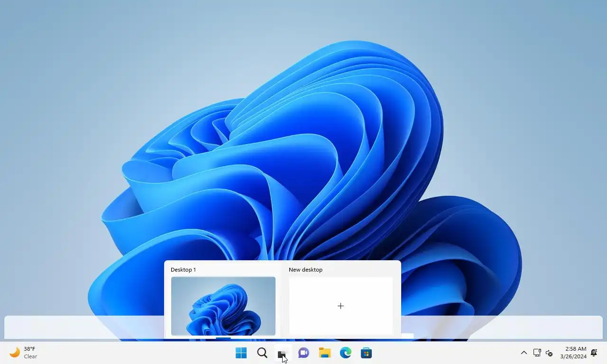Open Microsoft Store from taskbar
The image size is (607, 364).
tap(366, 353)
